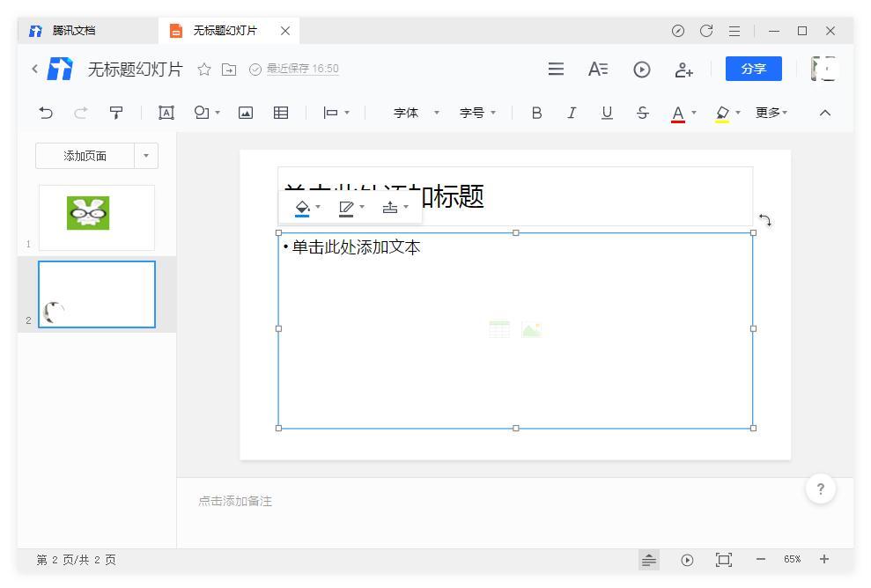The width and height of the screenshot is (871, 588).
Task: Select slide 2 thumbnail
Action: coord(97,294)
